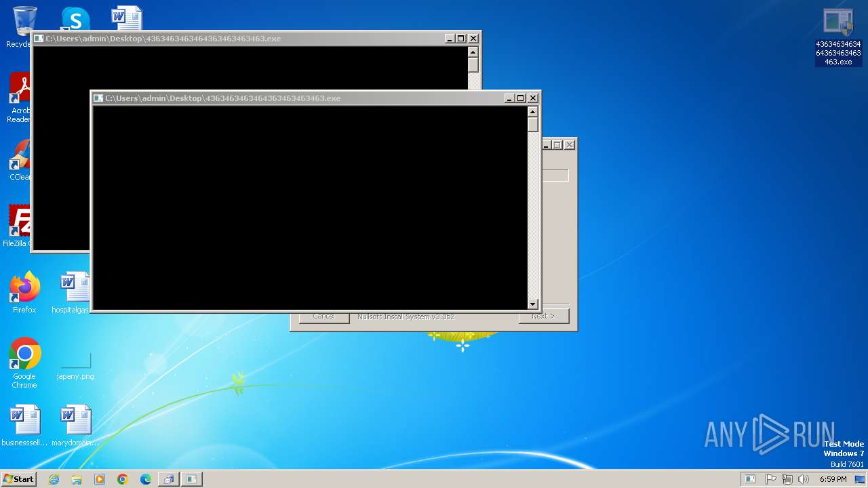The image size is (868, 488).
Task: Maximize the front console window
Action: tap(521, 98)
